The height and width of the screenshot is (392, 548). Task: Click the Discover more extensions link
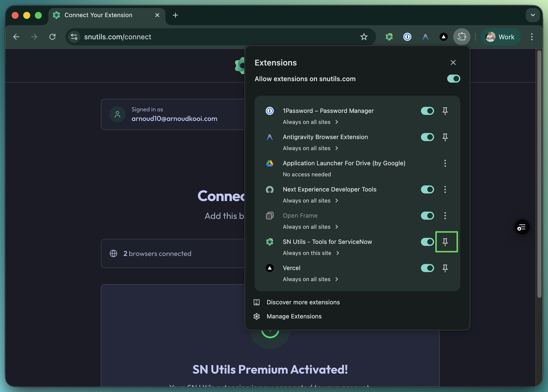(303, 302)
